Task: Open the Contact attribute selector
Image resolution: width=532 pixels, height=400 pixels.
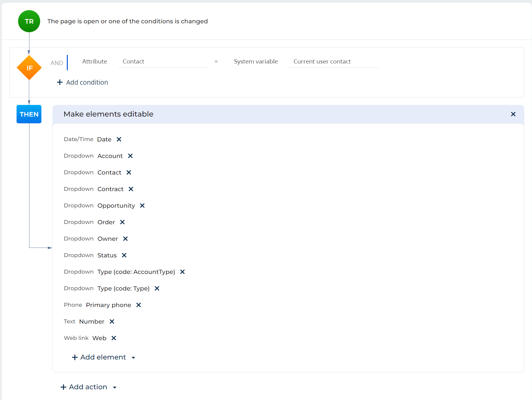Action: [163, 62]
